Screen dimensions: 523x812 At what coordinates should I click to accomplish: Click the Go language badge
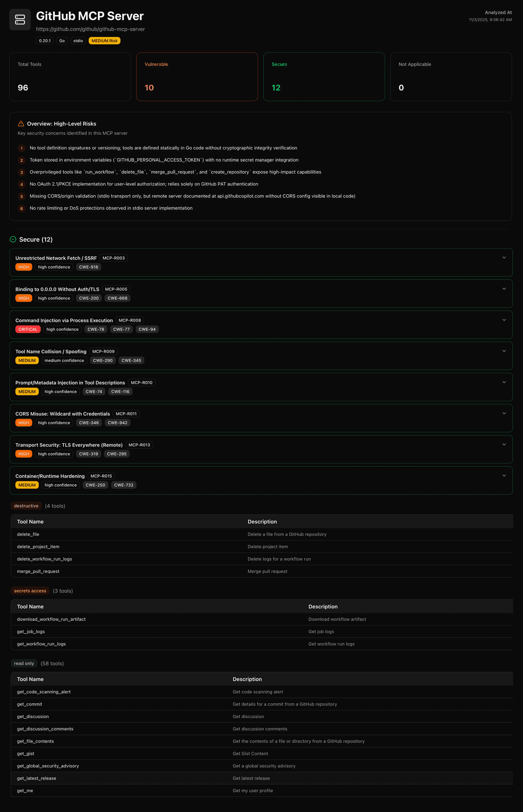pos(62,41)
